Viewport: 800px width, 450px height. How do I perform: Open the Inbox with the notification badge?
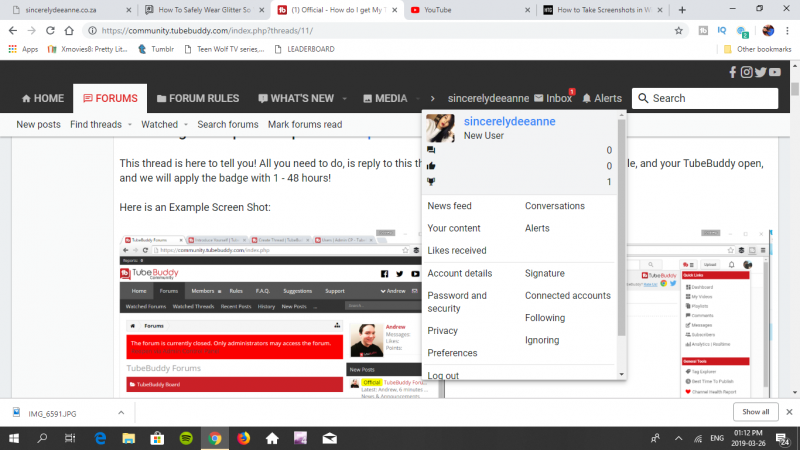click(553, 99)
